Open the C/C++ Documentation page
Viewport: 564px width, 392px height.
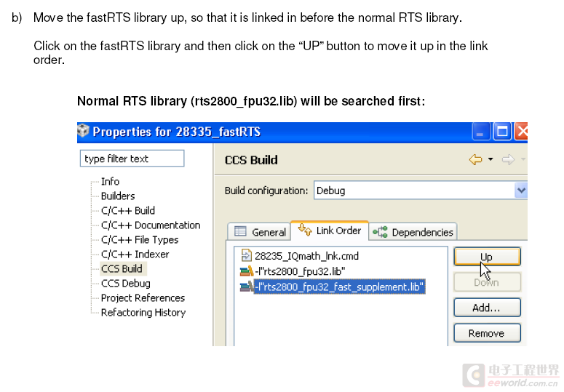(151, 225)
